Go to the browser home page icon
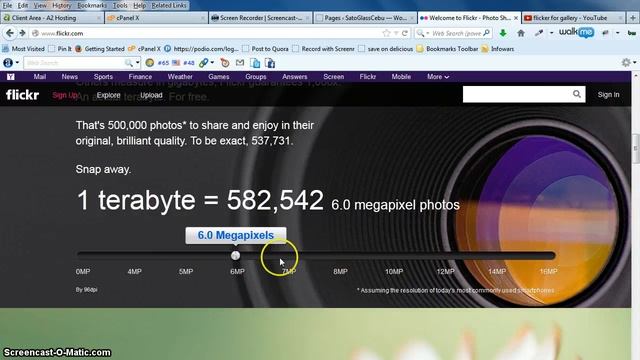Screen dimensions: 640x360 tap(521, 33)
